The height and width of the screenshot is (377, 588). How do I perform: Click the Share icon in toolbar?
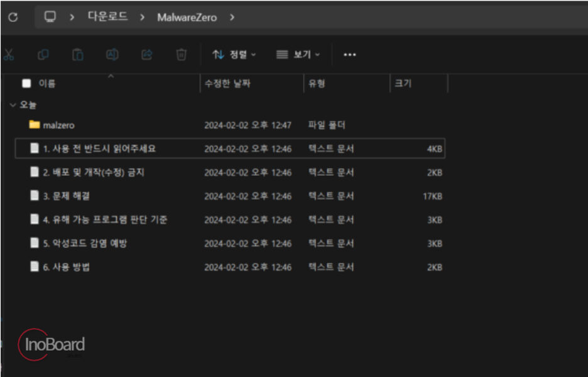point(146,55)
